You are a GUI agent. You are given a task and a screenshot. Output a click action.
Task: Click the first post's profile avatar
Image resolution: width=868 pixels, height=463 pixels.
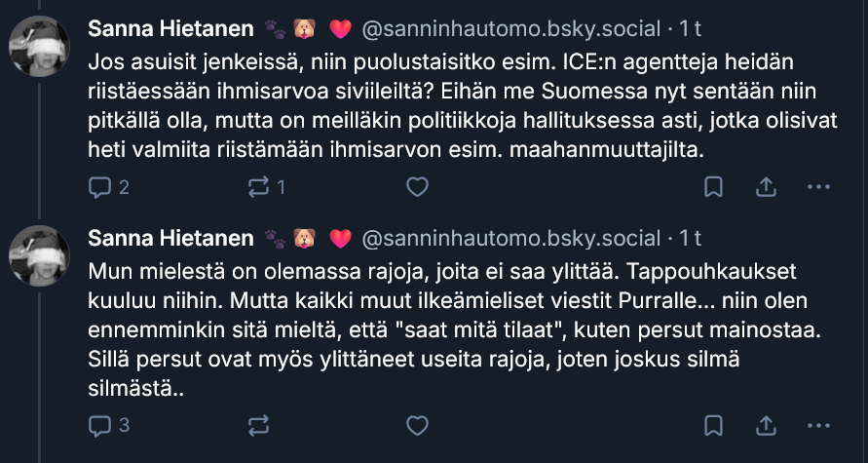pyautogui.click(x=39, y=46)
